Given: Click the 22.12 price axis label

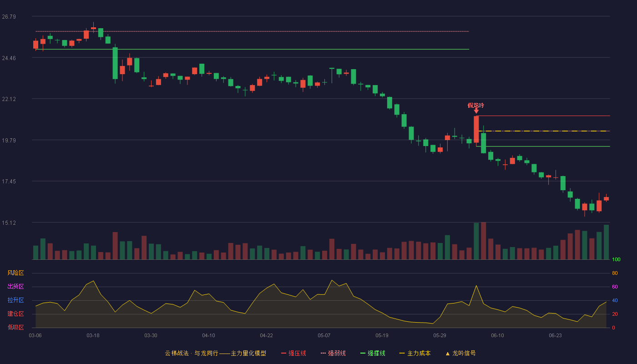Looking at the screenshot, I should coord(9,99).
